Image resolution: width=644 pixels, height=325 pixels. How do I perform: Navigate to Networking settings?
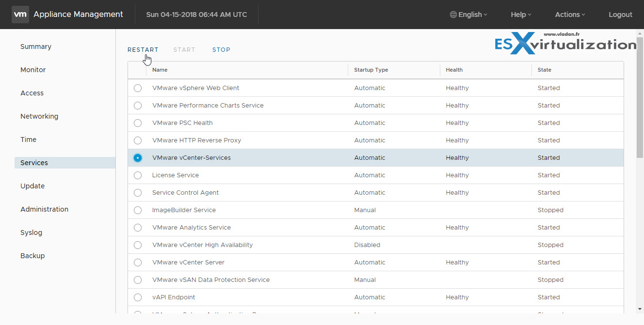[39, 116]
